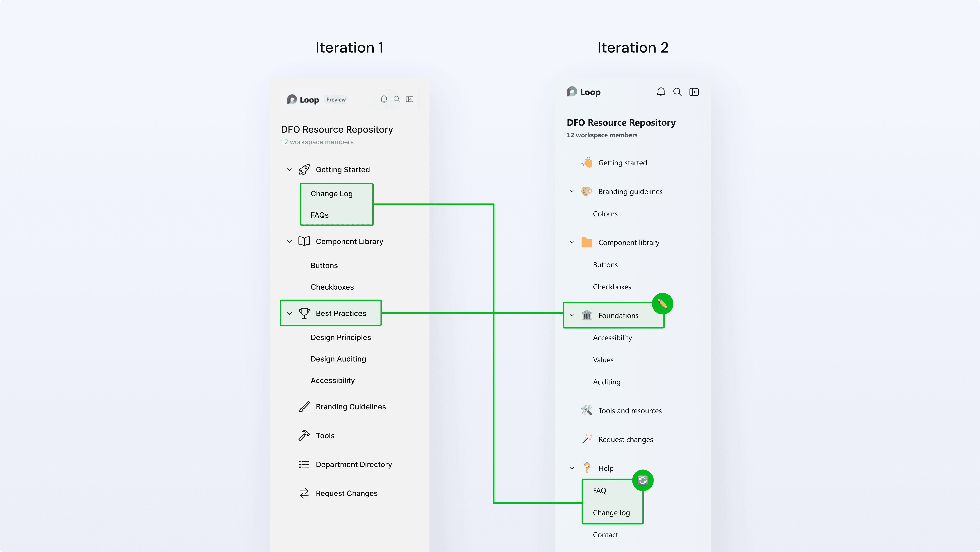Screen dimensions: 980x552
Task: Select Colours under Branding guidelines
Action: (x=605, y=213)
